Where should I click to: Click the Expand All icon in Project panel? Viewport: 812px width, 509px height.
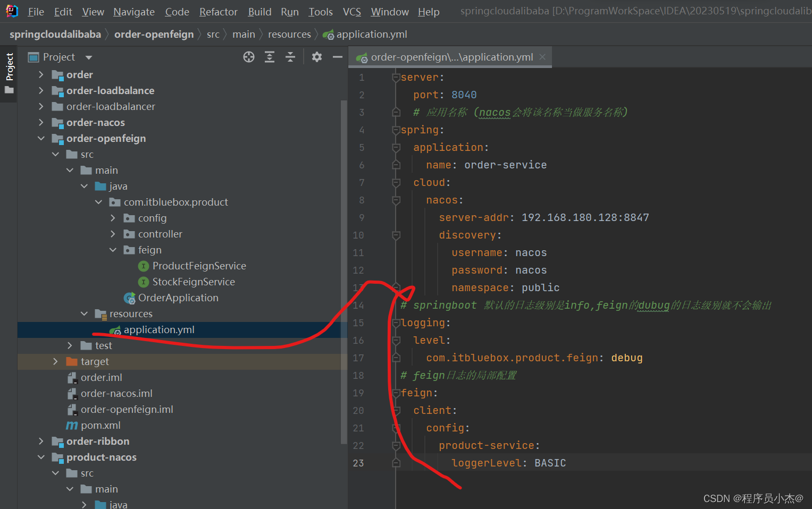[270, 57]
